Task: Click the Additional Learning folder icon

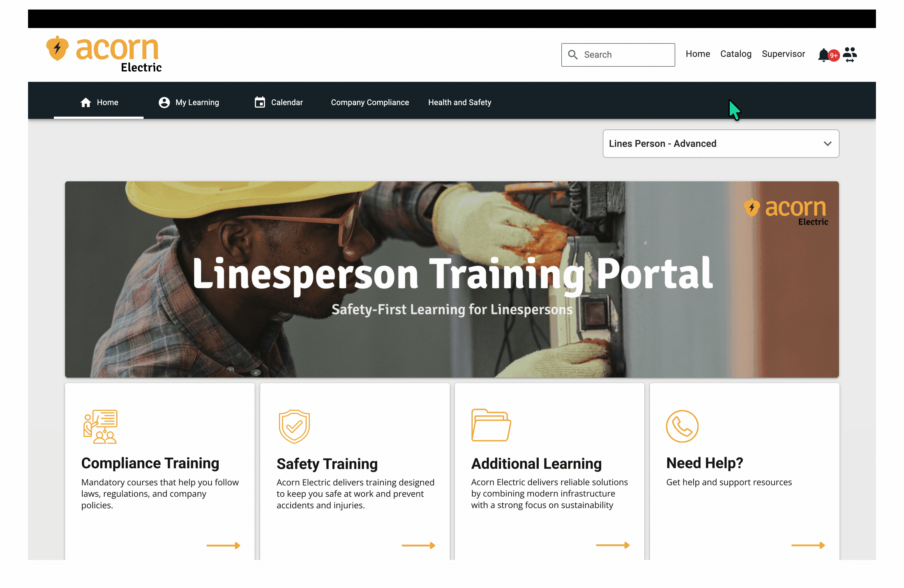Action: click(x=491, y=425)
